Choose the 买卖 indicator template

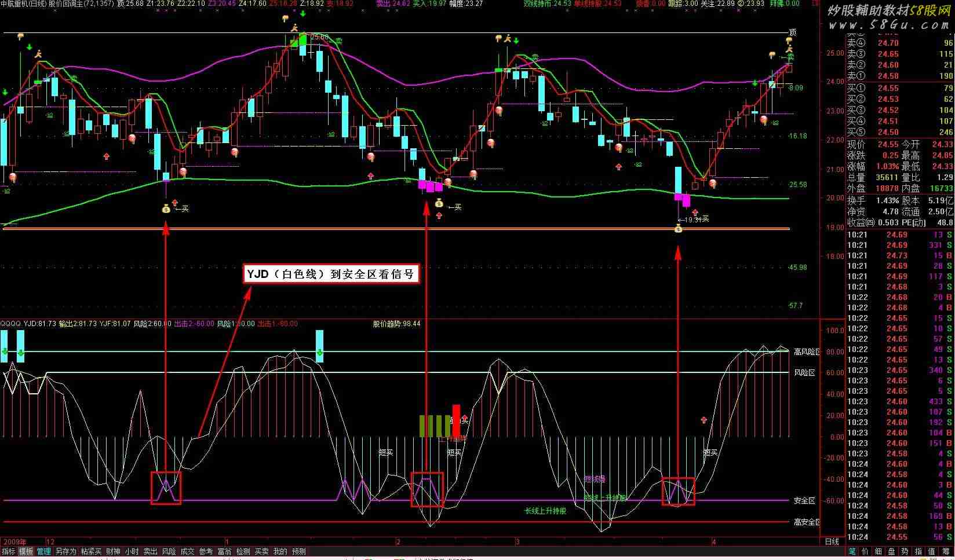click(x=261, y=552)
